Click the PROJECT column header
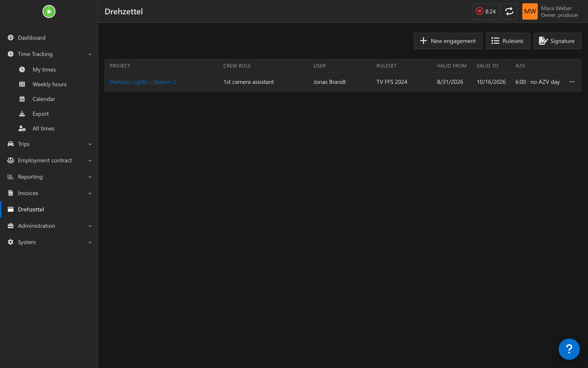Screen dimensions: 588x368 point(120,66)
